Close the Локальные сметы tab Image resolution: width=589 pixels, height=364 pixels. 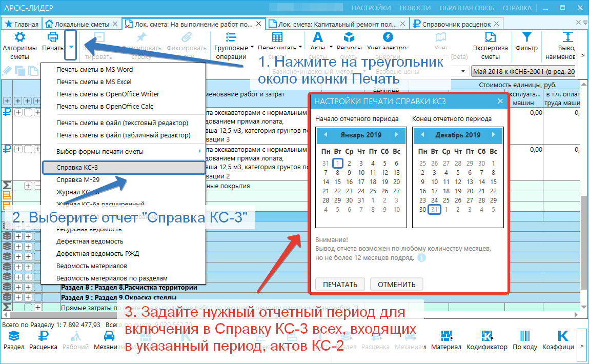click(115, 24)
